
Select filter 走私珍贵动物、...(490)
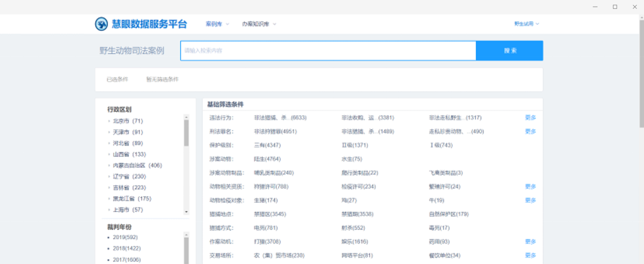coord(456,131)
